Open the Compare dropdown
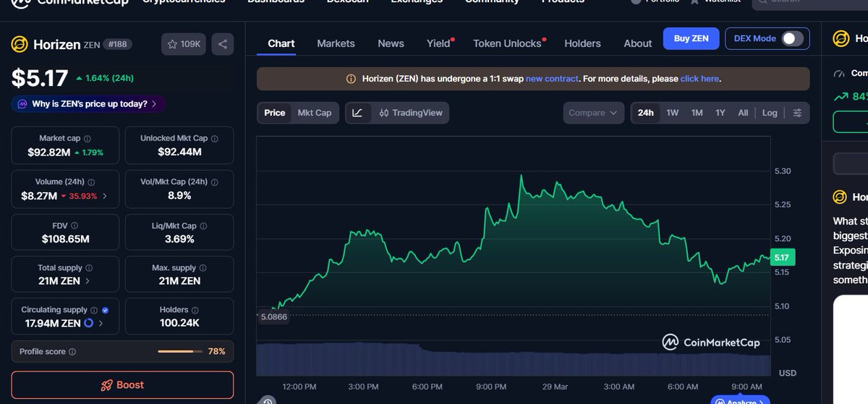 coord(593,113)
